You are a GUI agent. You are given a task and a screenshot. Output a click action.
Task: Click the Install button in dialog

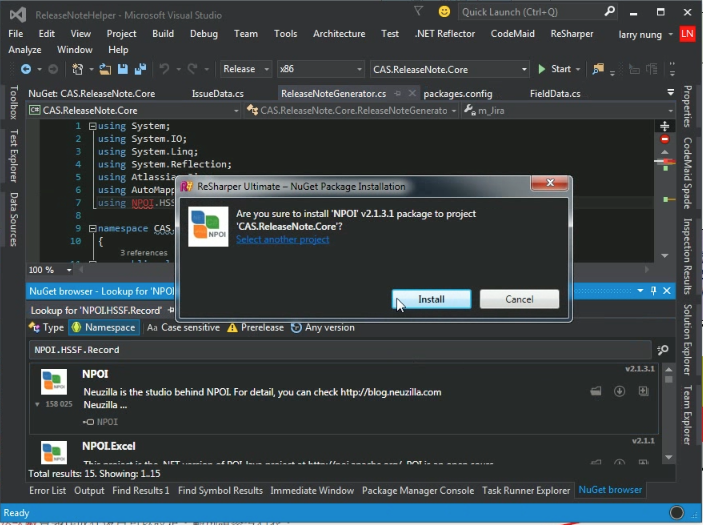431,299
